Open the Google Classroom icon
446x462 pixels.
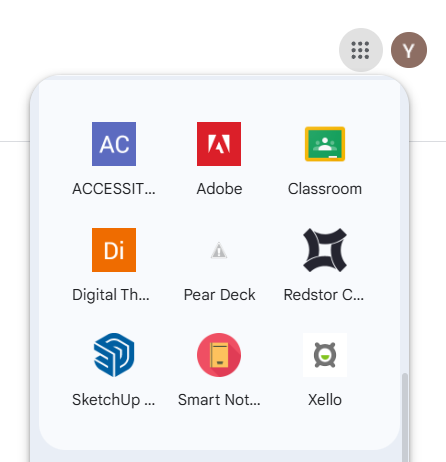pos(325,144)
